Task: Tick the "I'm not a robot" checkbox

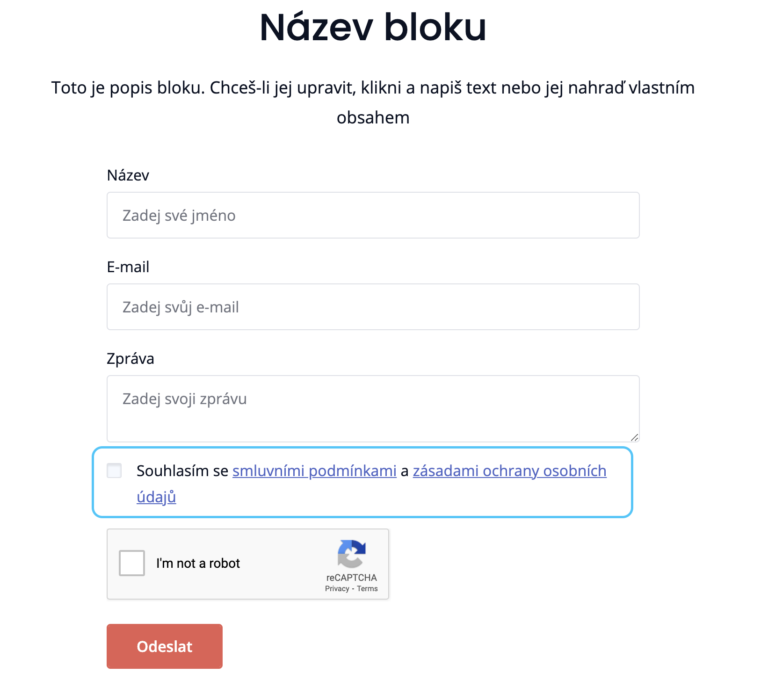Action: pos(132,563)
